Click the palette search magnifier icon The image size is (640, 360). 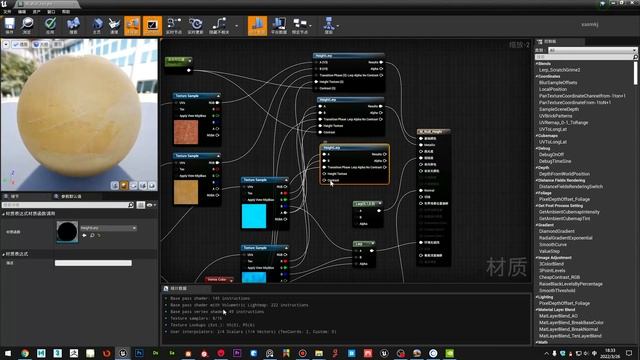click(635, 57)
